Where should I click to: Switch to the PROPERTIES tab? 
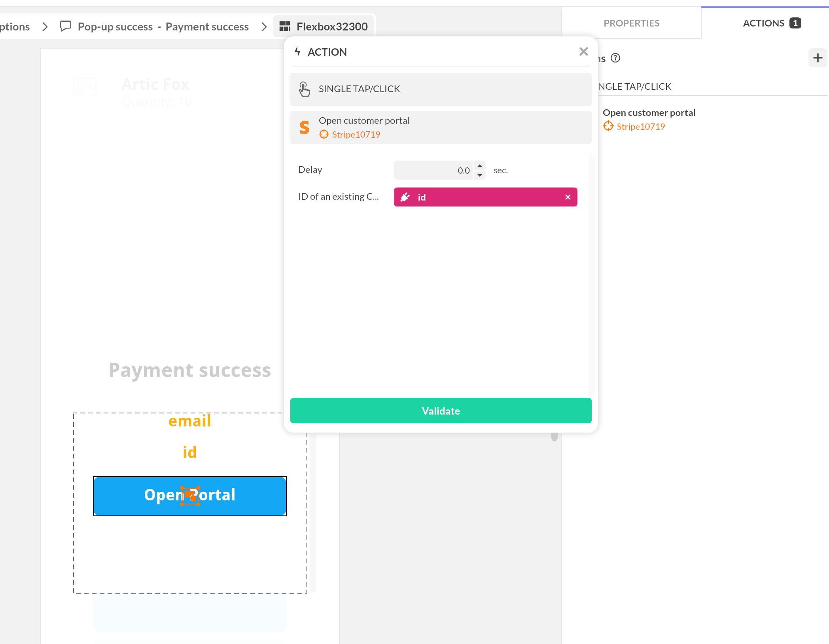point(631,23)
